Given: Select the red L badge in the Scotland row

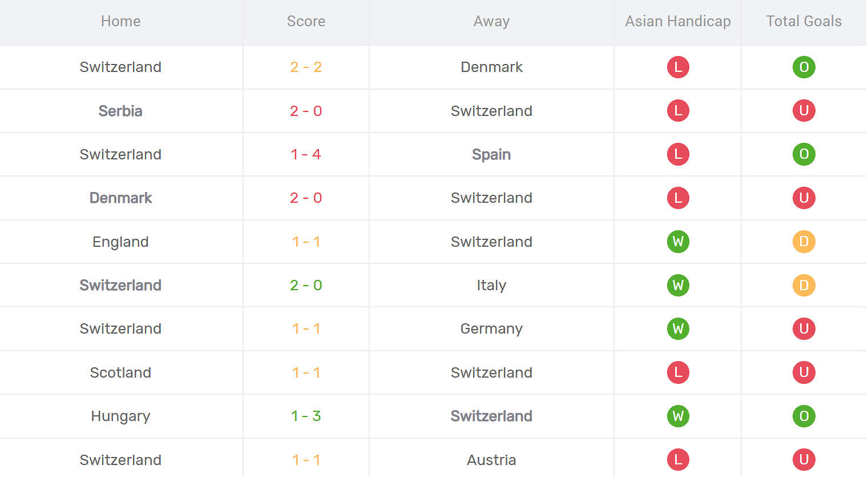Looking at the screenshot, I should (x=678, y=372).
